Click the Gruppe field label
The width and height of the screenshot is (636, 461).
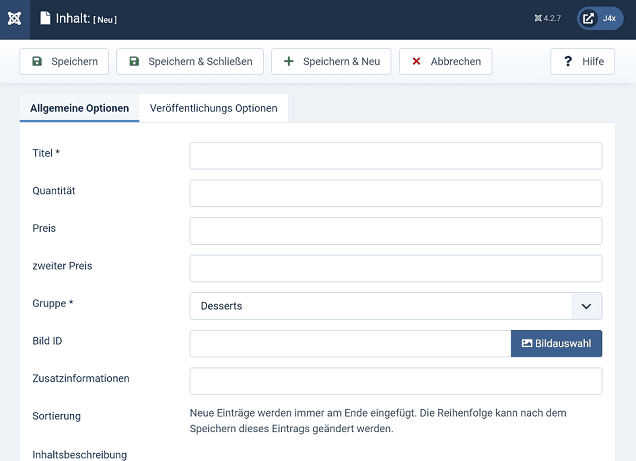(x=53, y=303)
